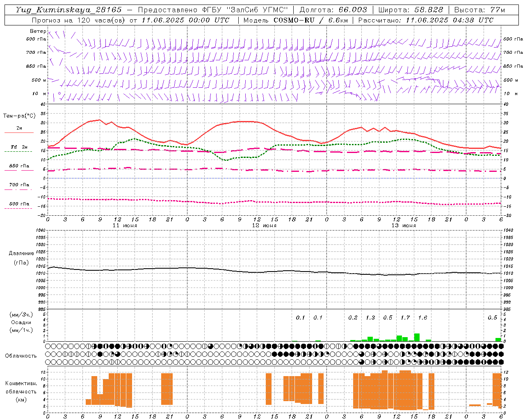This screenshot has width=525, height=420.
Task: Click the Конвективн. panel label
Action: 21,383
